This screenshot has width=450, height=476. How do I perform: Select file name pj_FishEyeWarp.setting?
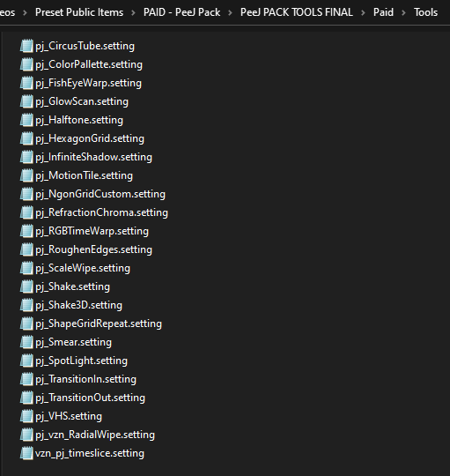click(88, 83)
